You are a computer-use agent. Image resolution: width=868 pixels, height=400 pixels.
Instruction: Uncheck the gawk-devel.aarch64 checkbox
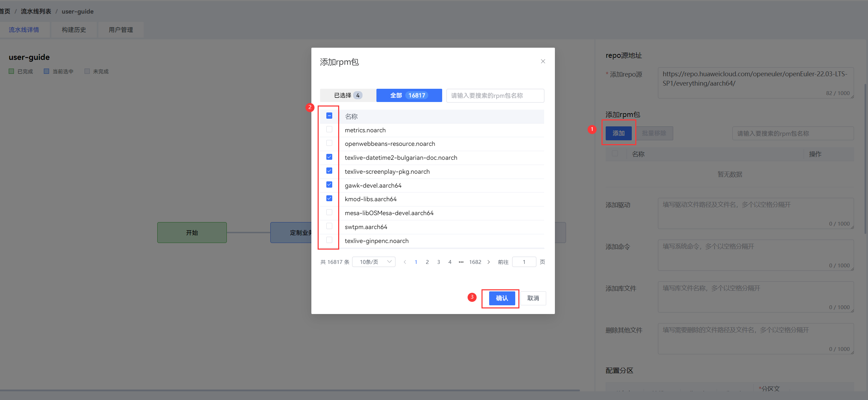pyautogui.click(x=329, y=185)
